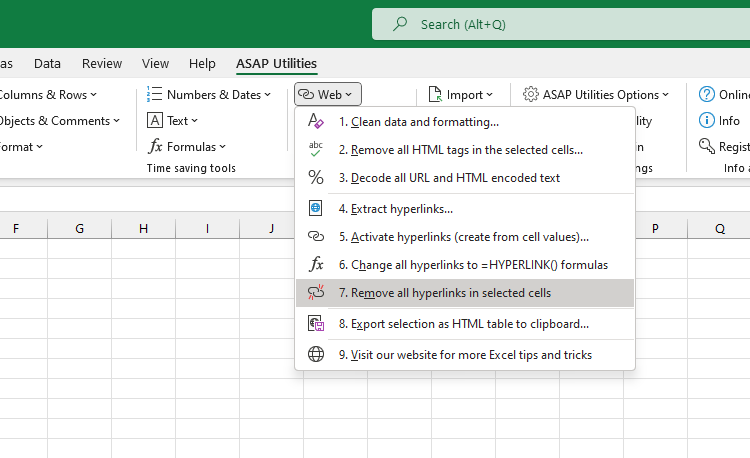This screenshot has height=458, width=750.
Task: Switch to the Data tab
Action: pos(47,64)
